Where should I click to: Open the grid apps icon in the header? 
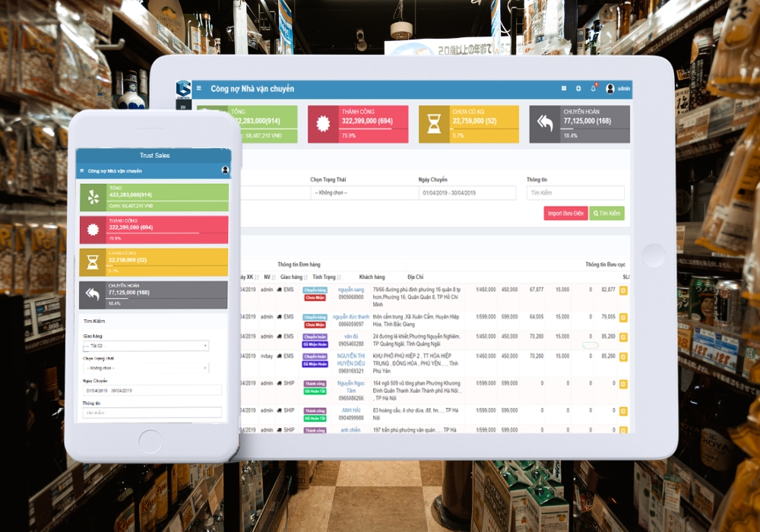click(564, 88)
